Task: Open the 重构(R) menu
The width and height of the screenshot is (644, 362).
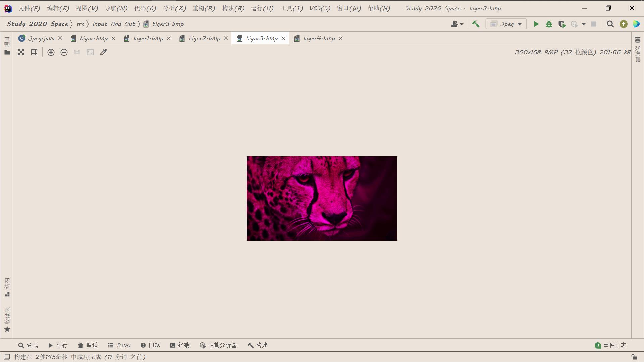Action: (204, 8)
